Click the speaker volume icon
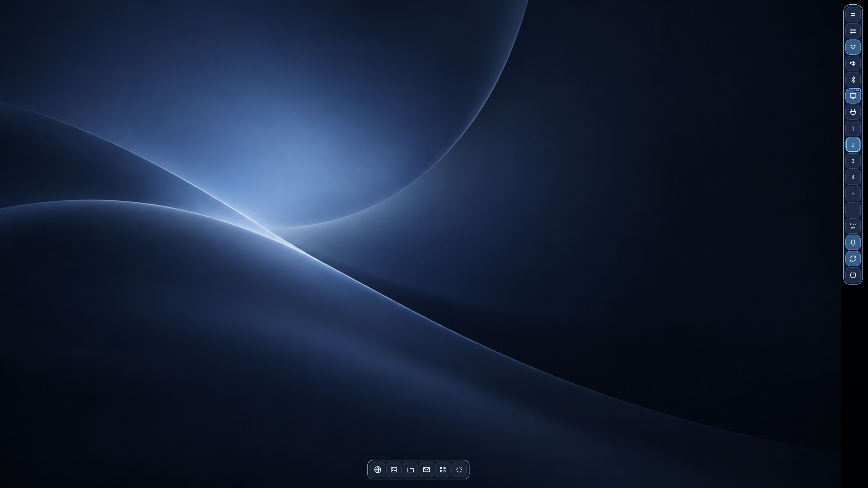The image size is (868, 488). (x=853, y=63)
